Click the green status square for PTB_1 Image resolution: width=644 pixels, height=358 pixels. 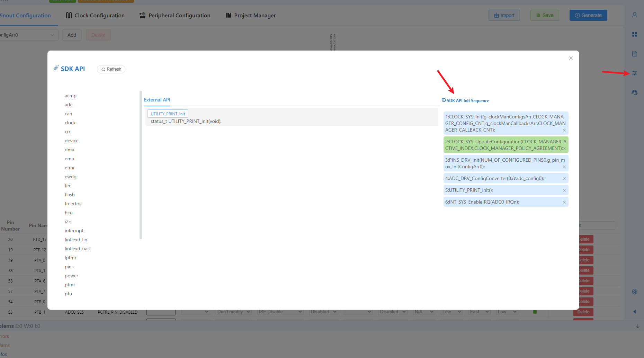coord(535,312)
